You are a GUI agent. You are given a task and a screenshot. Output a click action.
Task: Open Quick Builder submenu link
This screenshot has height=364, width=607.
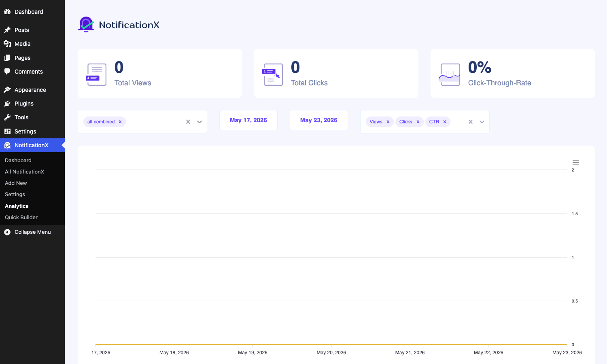point(21,217)
